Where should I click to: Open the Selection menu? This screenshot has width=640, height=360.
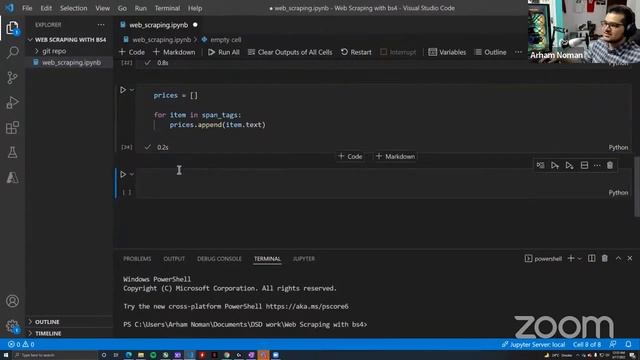pyautogui.click(x=73, y=8)
